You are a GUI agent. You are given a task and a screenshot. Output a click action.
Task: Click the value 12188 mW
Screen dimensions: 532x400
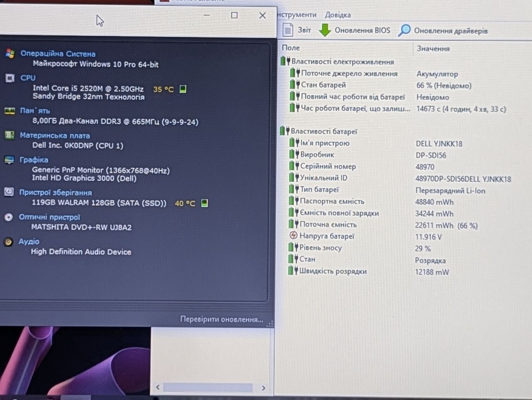pyautogui.click(x=432, y=272)
